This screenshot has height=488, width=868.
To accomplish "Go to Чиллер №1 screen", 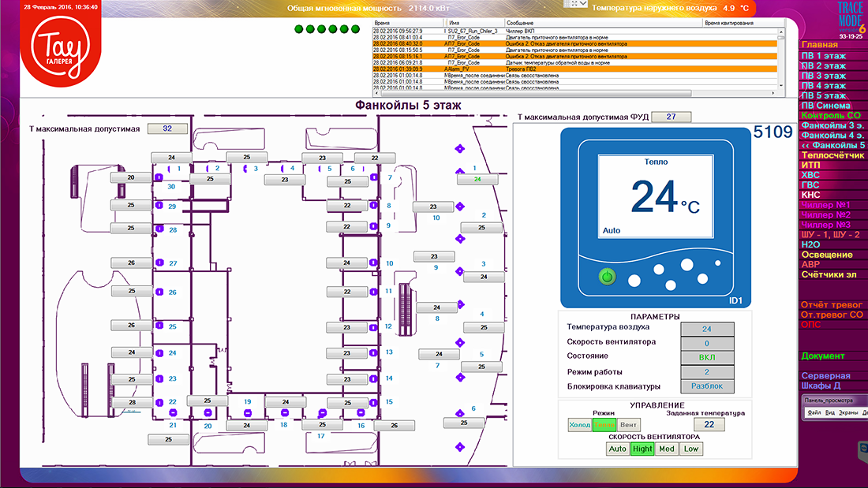I will (825, 204).
